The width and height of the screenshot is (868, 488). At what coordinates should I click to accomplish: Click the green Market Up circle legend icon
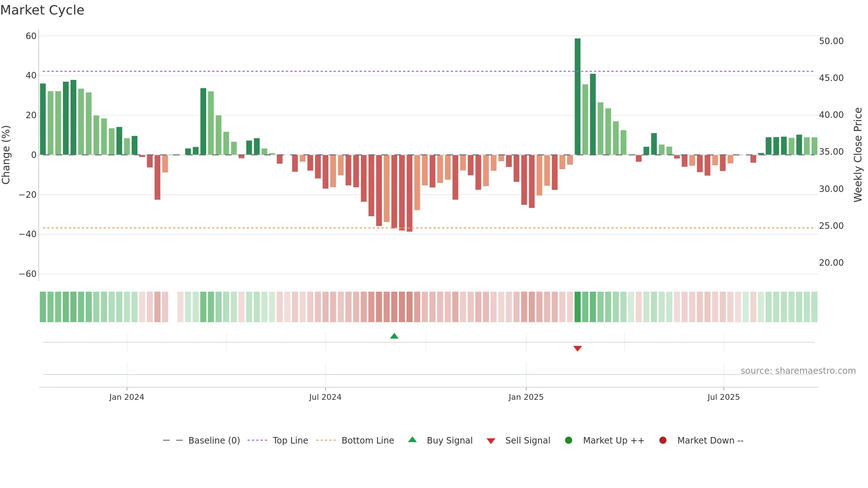pos(569,440)
